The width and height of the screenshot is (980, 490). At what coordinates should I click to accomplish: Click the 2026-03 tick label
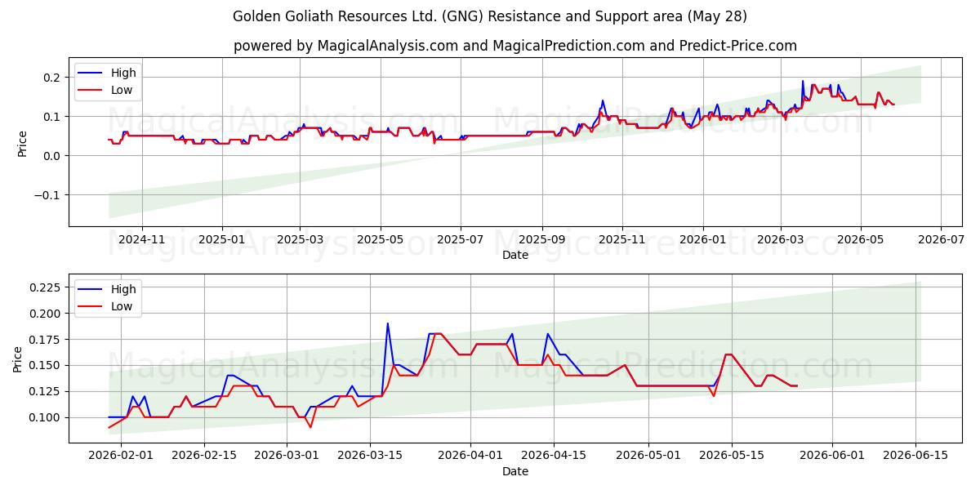(x=780, y=239)
